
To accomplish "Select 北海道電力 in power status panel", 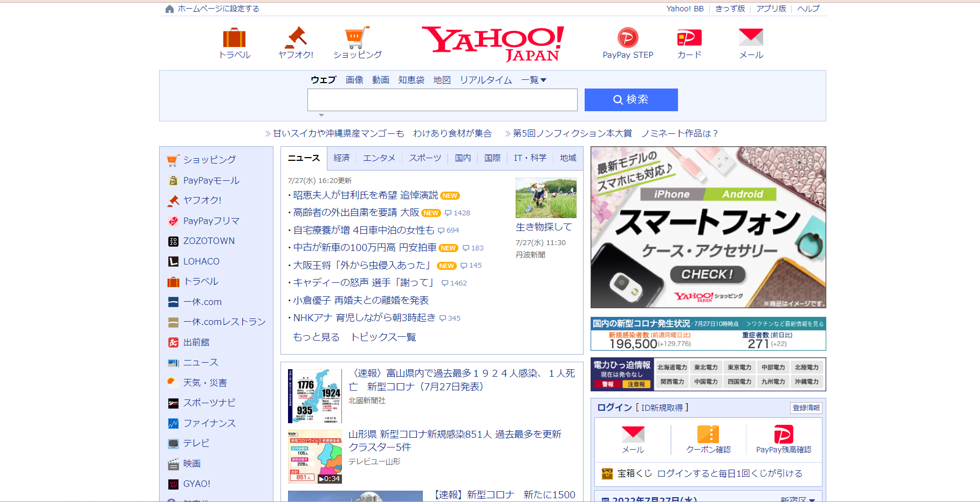I will click(x=672, y=367).
